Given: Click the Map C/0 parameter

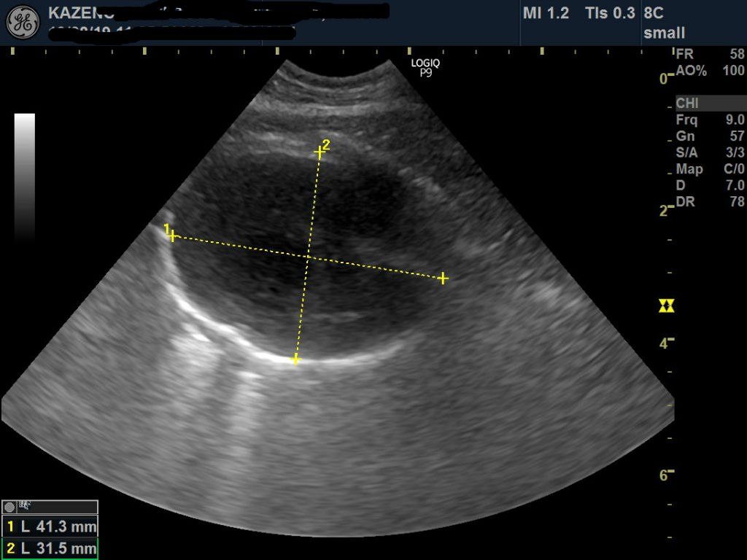Looking at the screenshot, I should coord(710,169).
